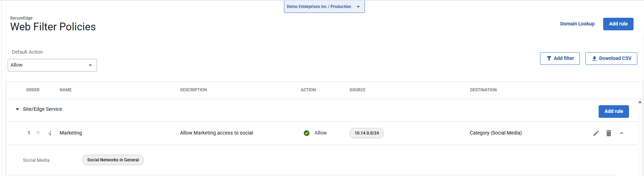The width and height of the screenshot is (644, 176).
Task: Click the funnel icon in Add filter
Action: pos(549,59)
